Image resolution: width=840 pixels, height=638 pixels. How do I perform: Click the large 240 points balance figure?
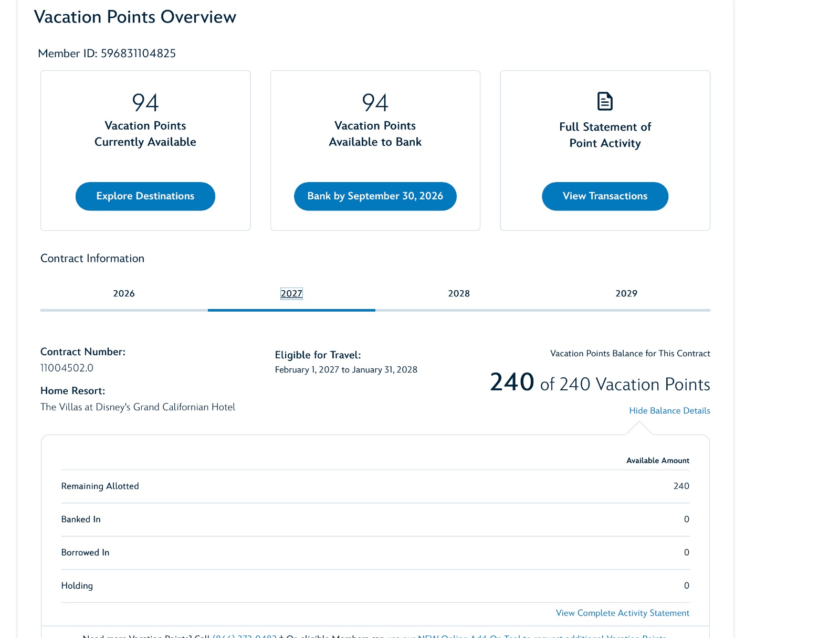click(512, 382)
